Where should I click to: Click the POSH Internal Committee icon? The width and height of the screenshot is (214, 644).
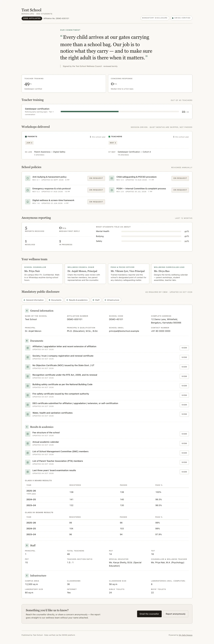pos(112,190)
